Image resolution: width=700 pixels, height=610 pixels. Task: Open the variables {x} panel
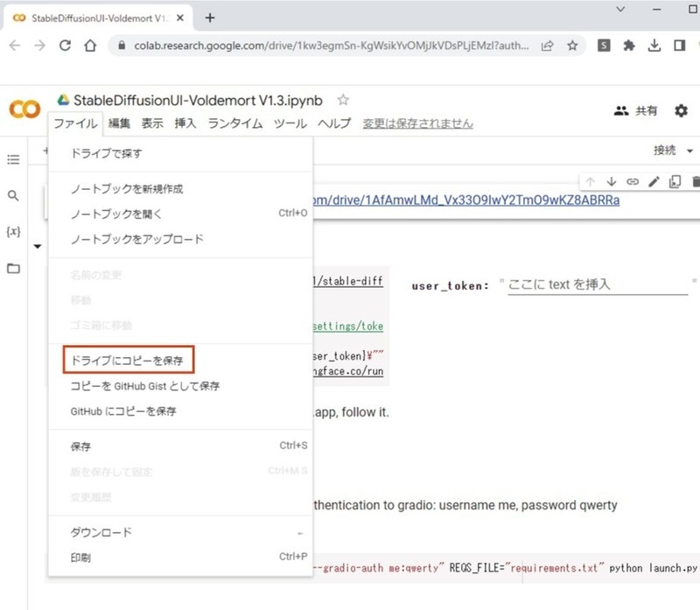[x=13, y=231]
